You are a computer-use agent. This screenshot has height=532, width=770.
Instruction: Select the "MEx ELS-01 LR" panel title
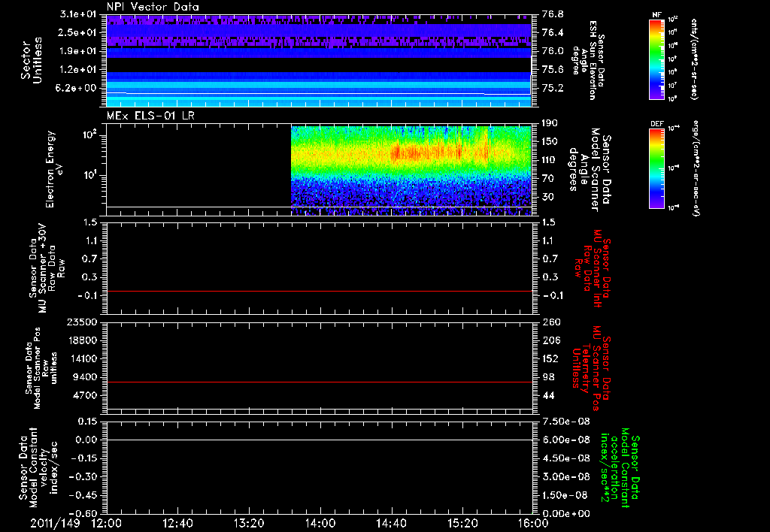150,116
